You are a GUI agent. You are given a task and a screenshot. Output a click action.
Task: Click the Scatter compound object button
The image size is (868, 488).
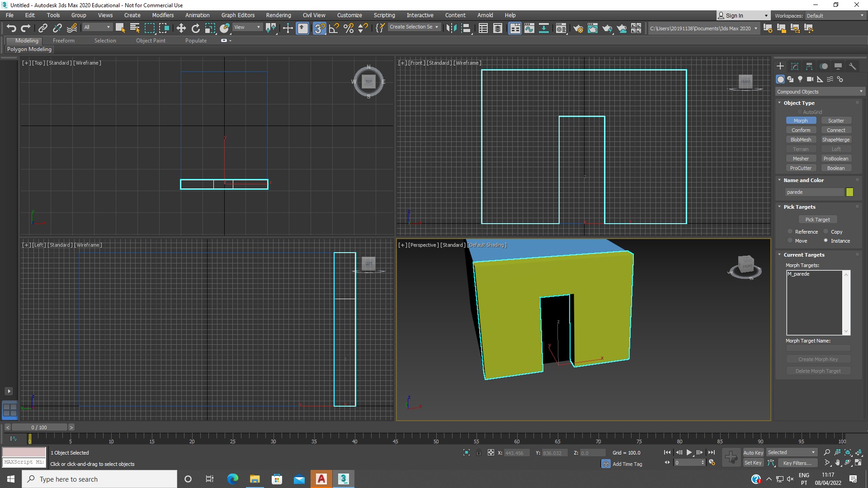836,121
